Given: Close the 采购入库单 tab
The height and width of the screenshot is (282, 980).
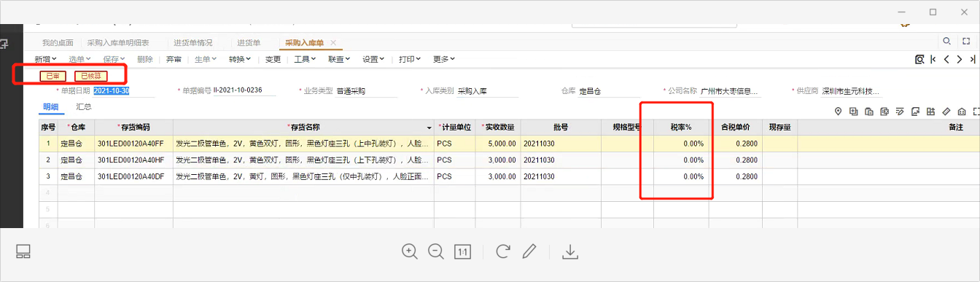Looking at the screenshot, I should [333, 43].
